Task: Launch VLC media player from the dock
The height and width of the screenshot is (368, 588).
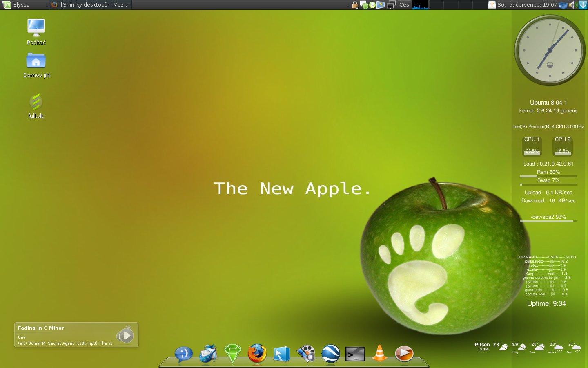Action: (380, 354)
